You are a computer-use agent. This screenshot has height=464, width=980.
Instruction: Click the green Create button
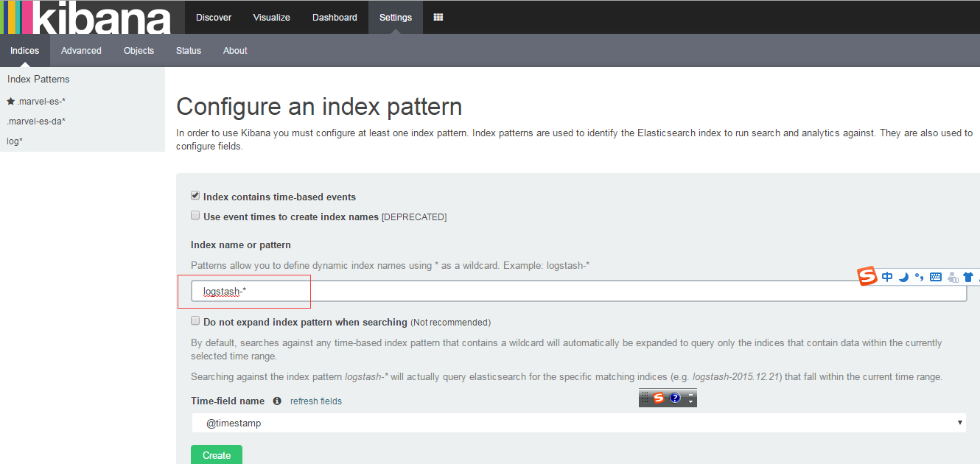tap(217, 455)
